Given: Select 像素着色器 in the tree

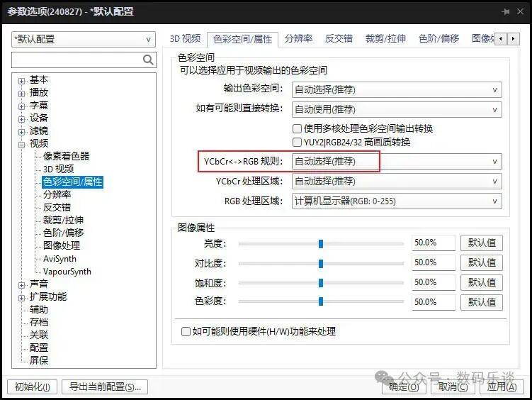Looking at the screenshot, I should click(x=66, y=156).
